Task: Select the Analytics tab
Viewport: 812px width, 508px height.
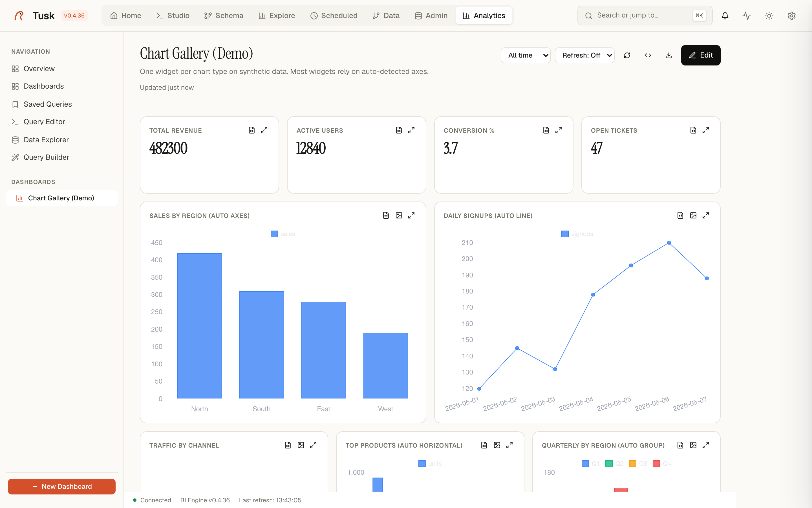Action: click(484, 16)
